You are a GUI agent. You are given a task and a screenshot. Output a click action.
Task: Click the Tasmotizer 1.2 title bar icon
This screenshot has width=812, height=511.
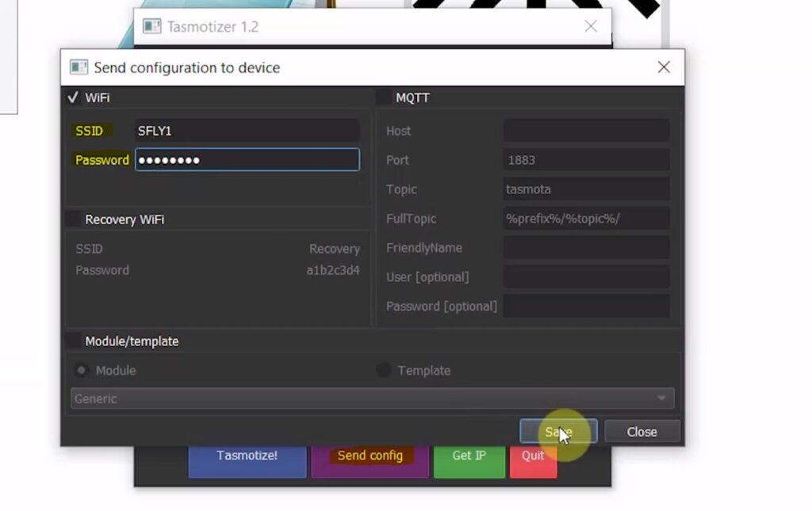pos(151,27)
